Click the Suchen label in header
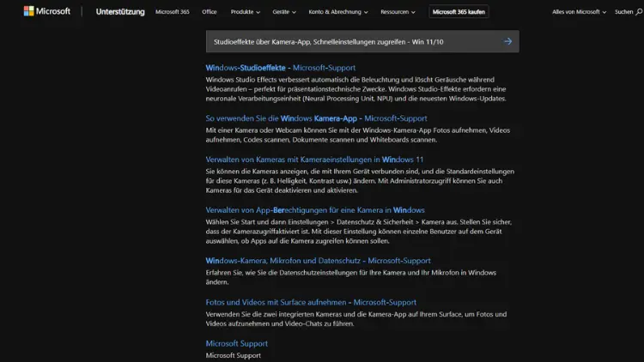The height and width of the screenshot is (362, 644). tap(623, 12)
